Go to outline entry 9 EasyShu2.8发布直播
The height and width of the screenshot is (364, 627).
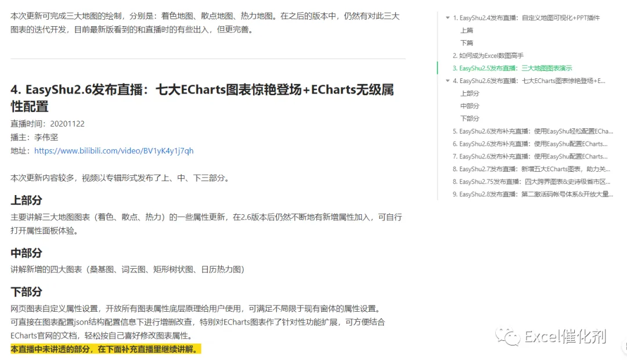coord(532,194)
